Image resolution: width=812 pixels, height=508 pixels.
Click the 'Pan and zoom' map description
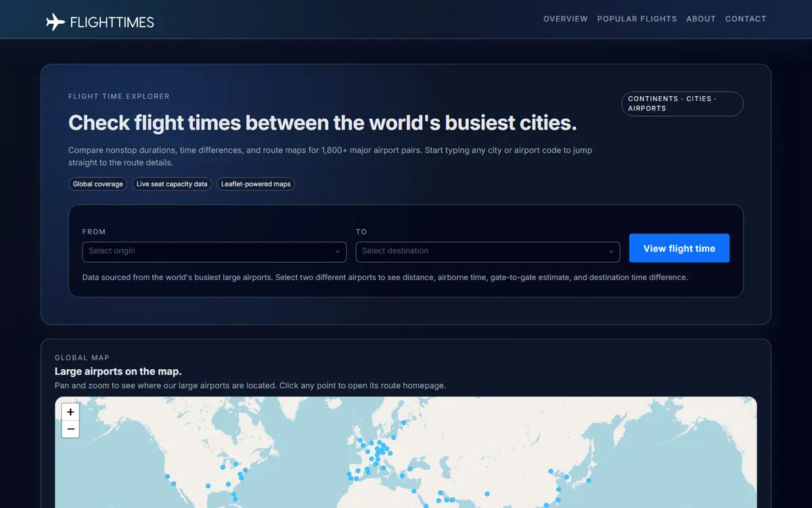coord(250,385)
